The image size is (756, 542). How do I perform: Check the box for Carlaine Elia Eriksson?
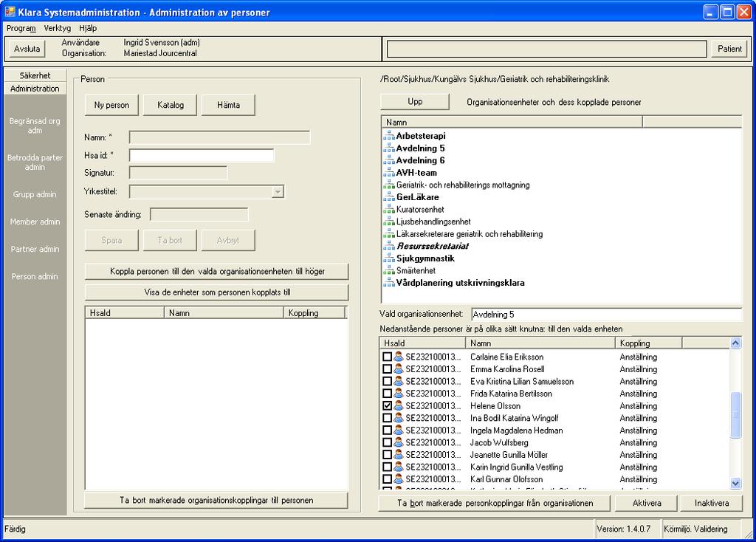click(387, 357)
